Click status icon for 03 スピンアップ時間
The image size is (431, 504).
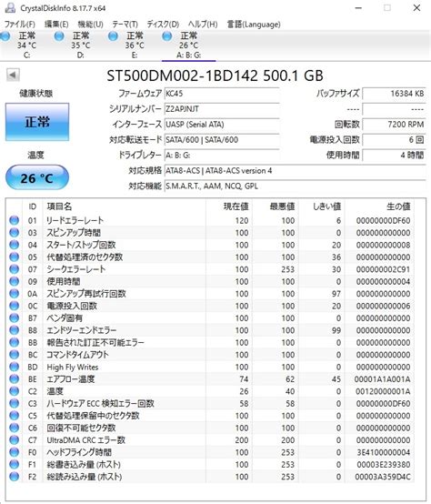(x=15, y=232)
